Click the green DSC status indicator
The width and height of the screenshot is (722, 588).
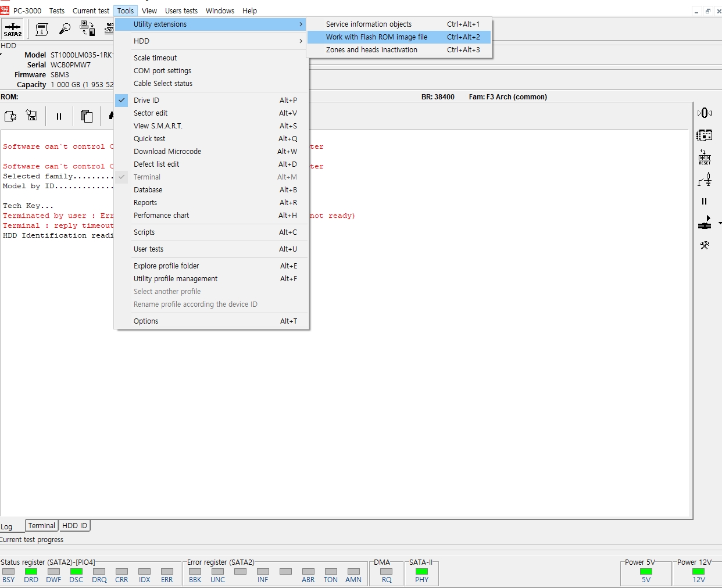click(77, 572)
